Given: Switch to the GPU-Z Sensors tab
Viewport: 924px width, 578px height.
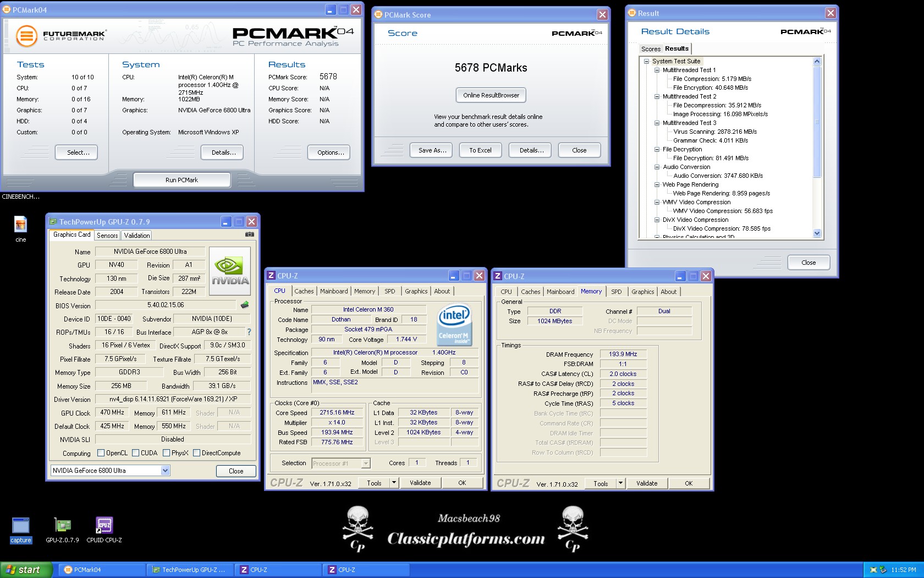Looking at the screenshot, I should coord(107,235).
